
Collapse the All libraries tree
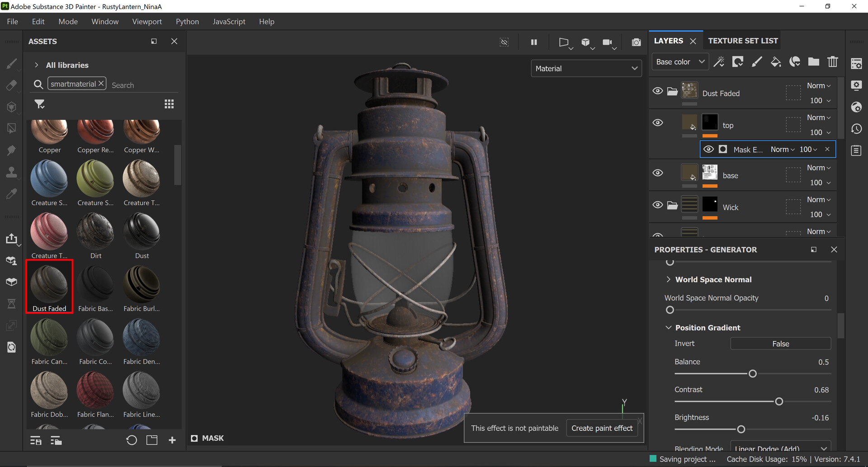(36, 65)
